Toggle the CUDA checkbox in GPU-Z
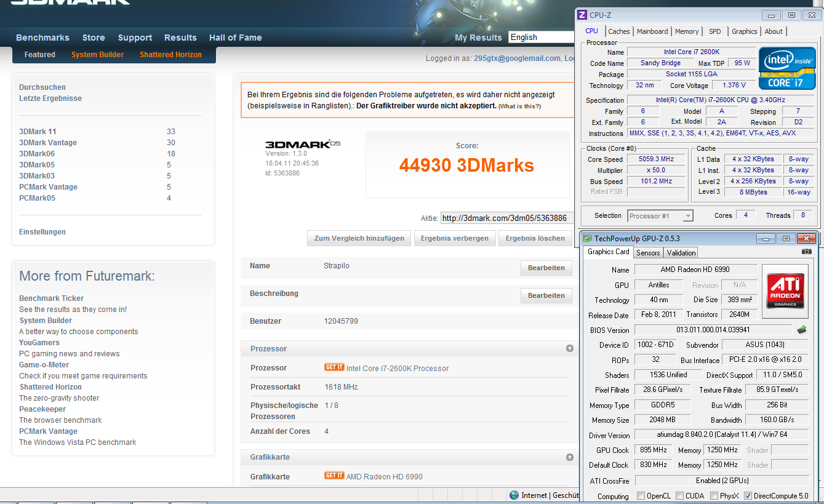This screenshot has height=504, width=824. click(x=679, y=496)
